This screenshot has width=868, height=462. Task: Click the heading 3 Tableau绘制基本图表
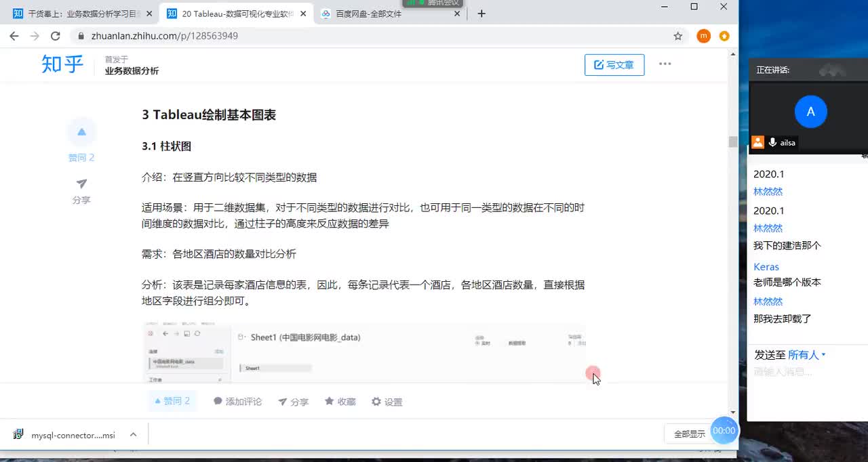click(209, 115)
